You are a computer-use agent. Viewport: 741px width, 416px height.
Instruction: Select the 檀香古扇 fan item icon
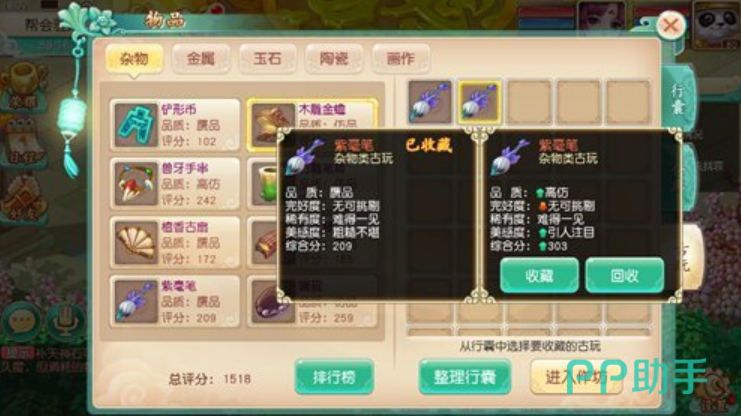point(136,243)
